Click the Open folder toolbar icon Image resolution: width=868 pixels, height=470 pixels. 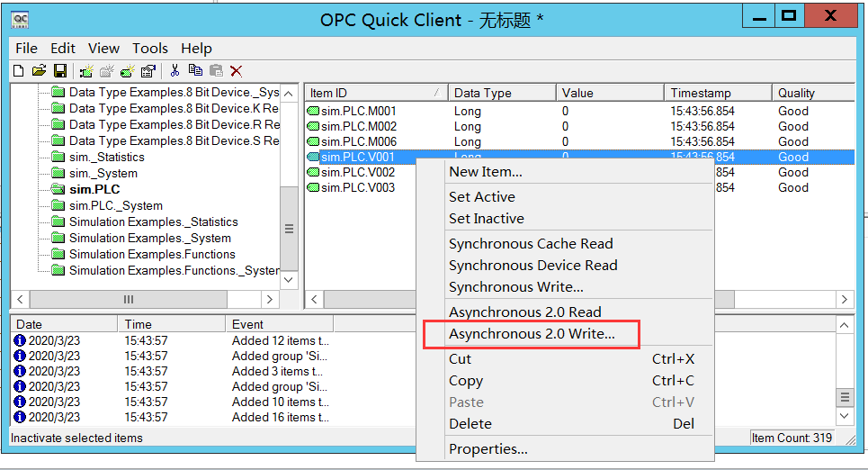click(39, 70)
